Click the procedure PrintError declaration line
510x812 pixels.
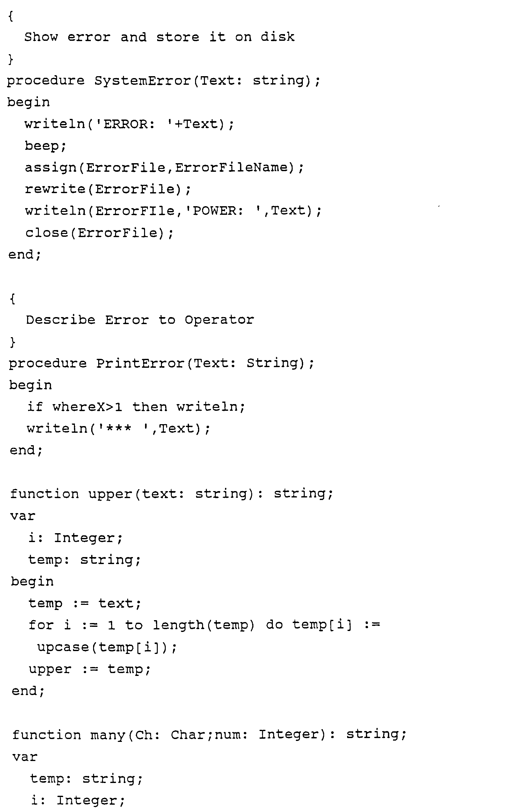coord(161,364)
